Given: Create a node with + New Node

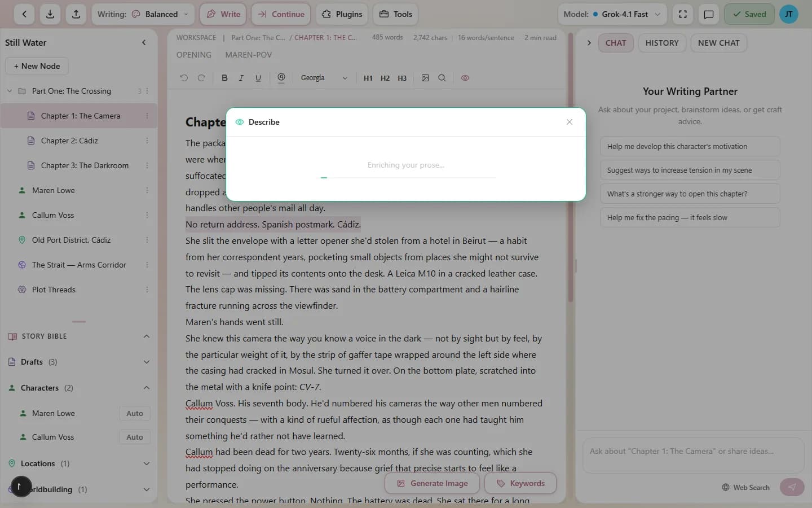Looking at the screenshot, I should [36, 66].
